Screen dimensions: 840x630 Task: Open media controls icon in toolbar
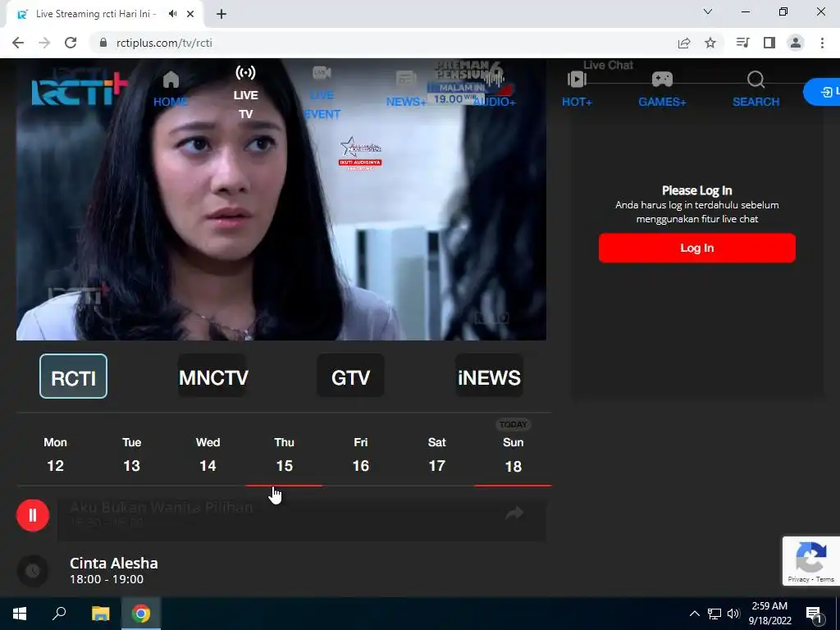[x=742, y=43]
